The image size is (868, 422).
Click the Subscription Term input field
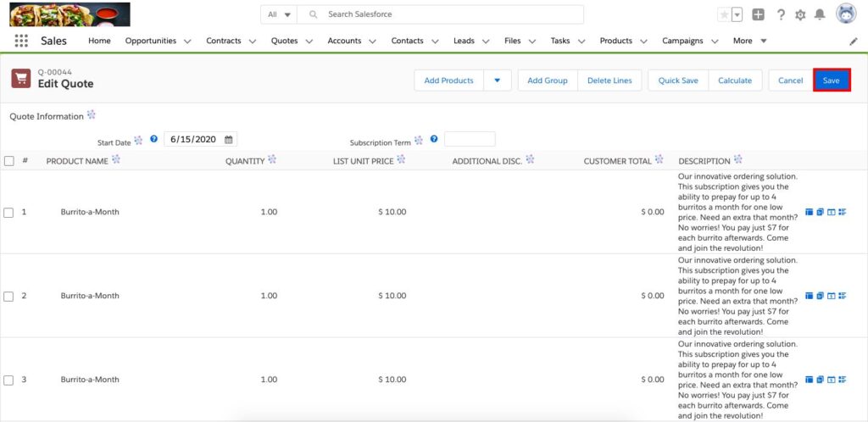click(470, 139)
